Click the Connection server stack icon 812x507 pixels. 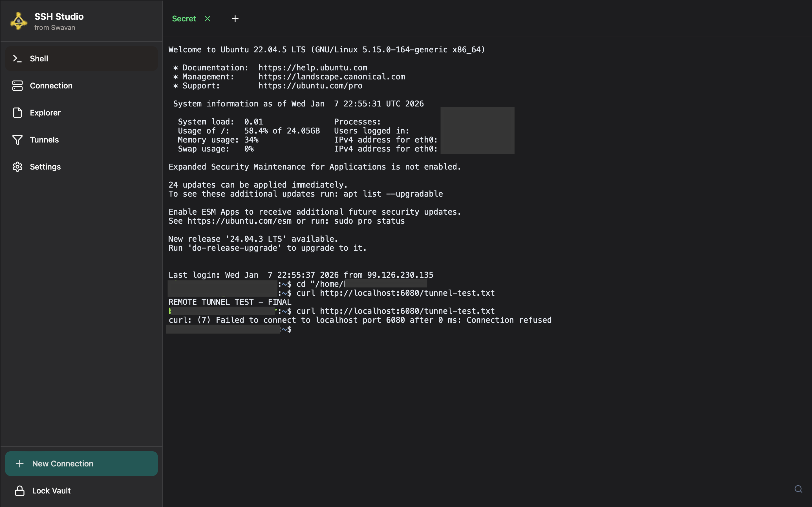coord(17,86)
